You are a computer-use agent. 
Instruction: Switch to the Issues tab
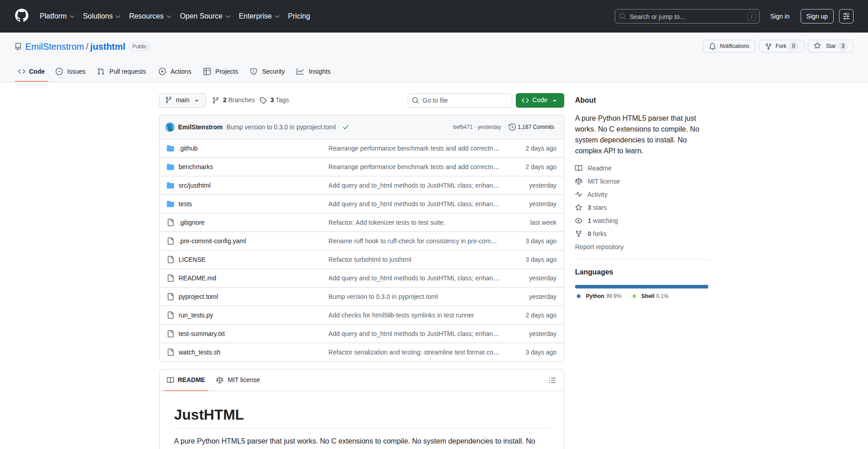(71, 71)
